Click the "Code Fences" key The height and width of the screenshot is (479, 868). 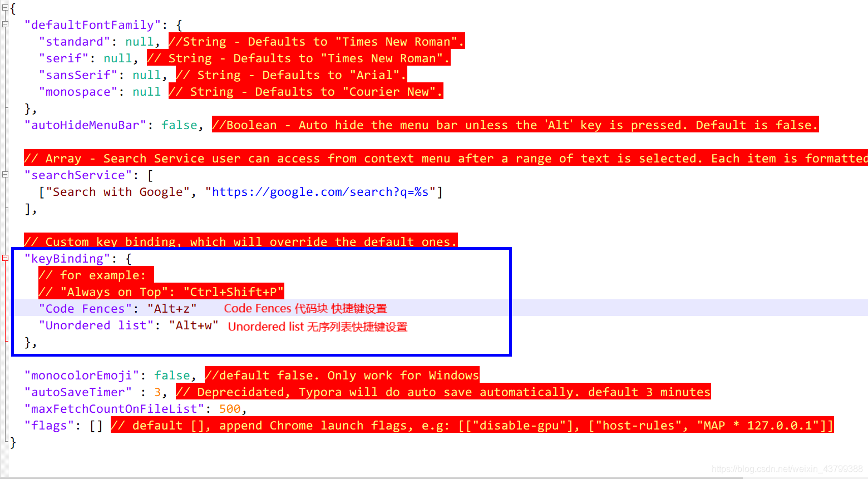tap(85, 309)
